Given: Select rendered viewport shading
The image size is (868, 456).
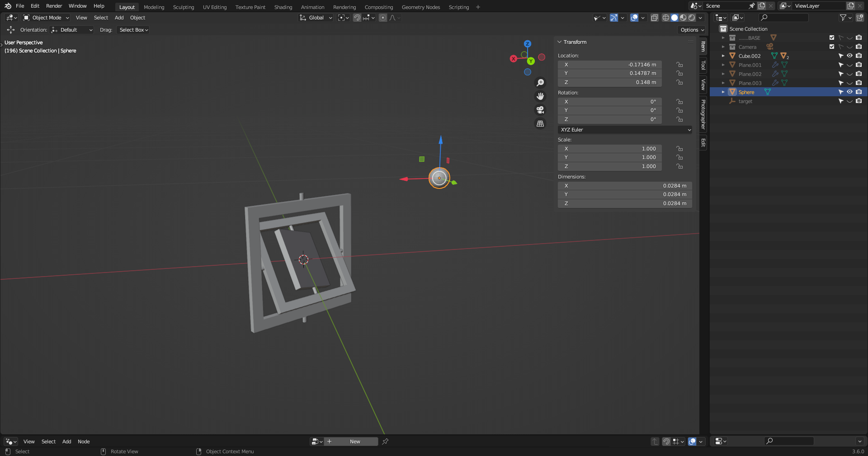Looking at the screenshot, I should click(x=692, y=18).
